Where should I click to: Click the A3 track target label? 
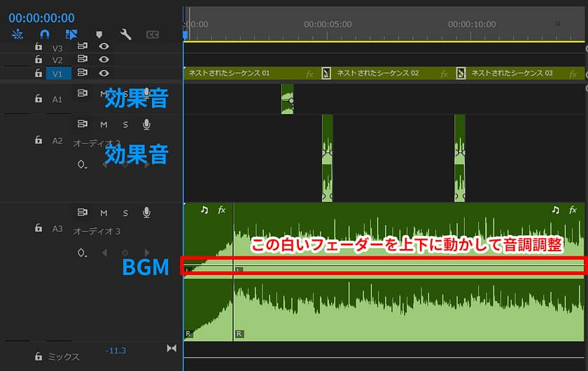pos(57,228)
